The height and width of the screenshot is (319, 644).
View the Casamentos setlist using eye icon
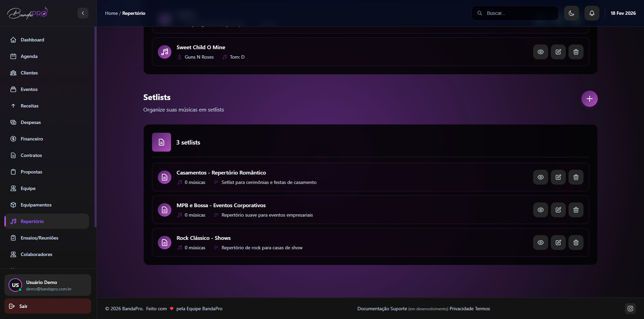540,177
